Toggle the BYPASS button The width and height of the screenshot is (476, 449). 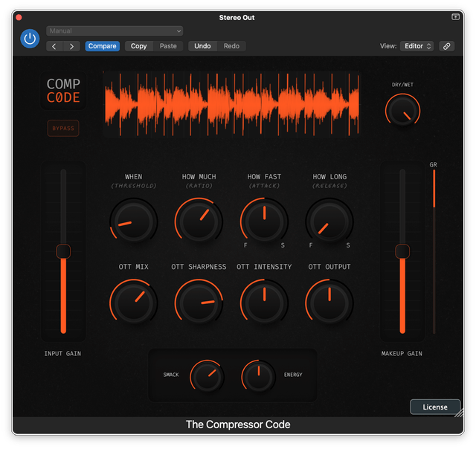coord(63,128)
